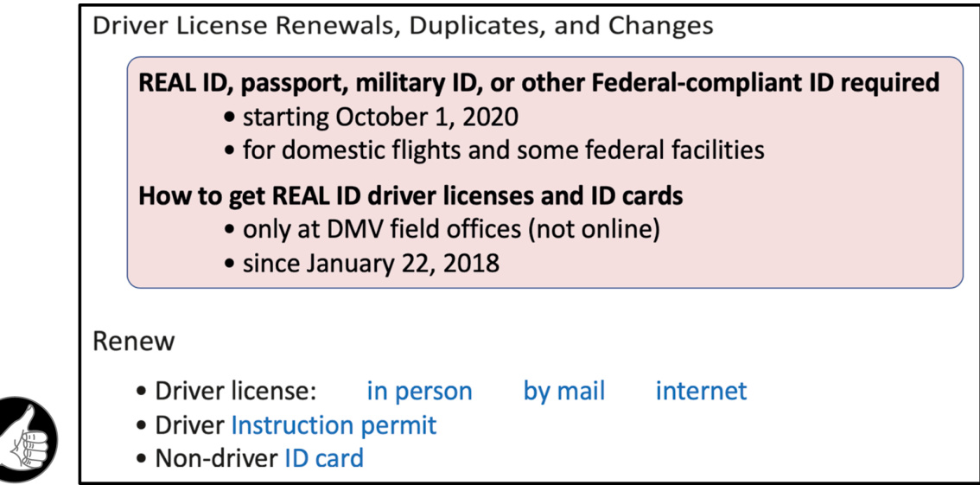Click the bullet dot before "Non-driver"
Screen dimensions: 980x485
point(143,460)
